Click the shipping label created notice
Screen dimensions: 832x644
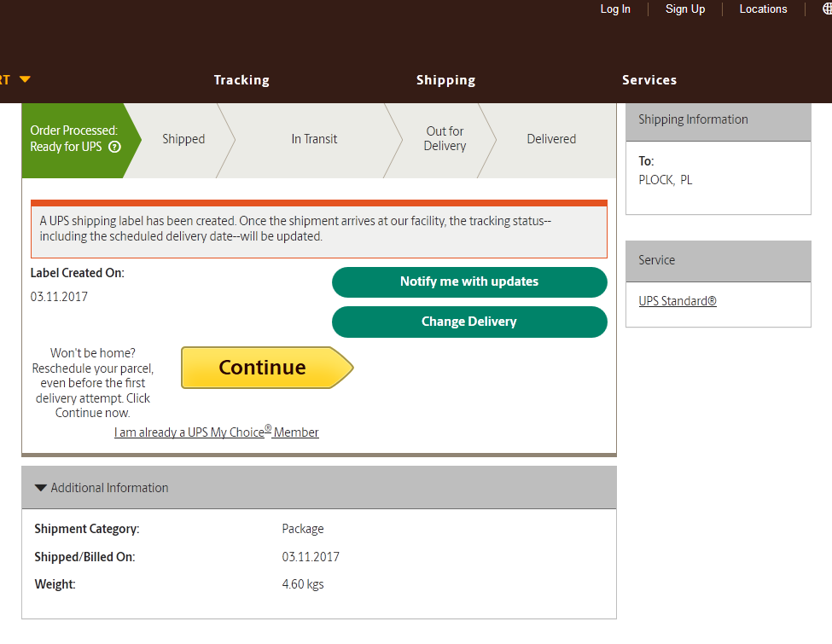click(319, 229)
